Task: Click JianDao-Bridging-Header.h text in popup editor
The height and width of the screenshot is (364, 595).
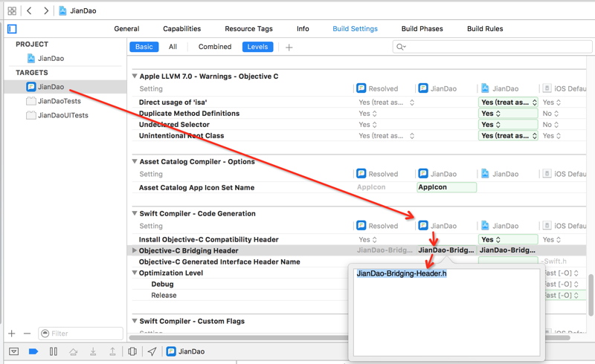Action: coord(402,273)
